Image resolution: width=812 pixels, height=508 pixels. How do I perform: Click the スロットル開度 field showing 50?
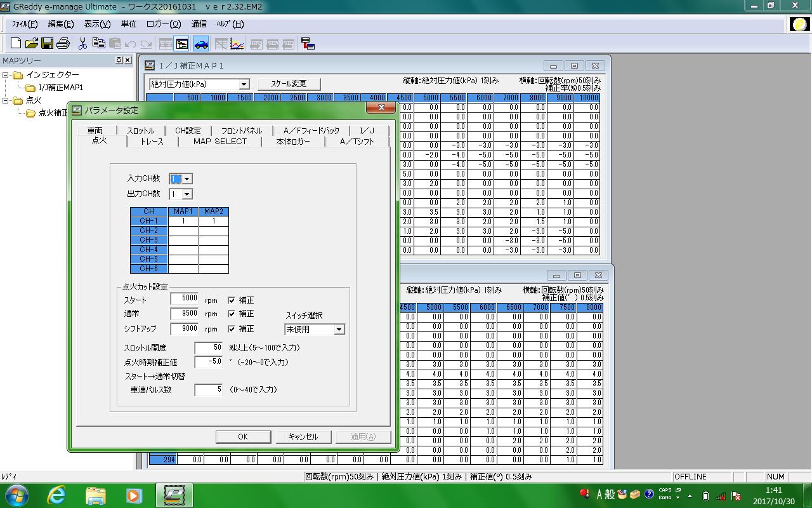coord(209,348)
